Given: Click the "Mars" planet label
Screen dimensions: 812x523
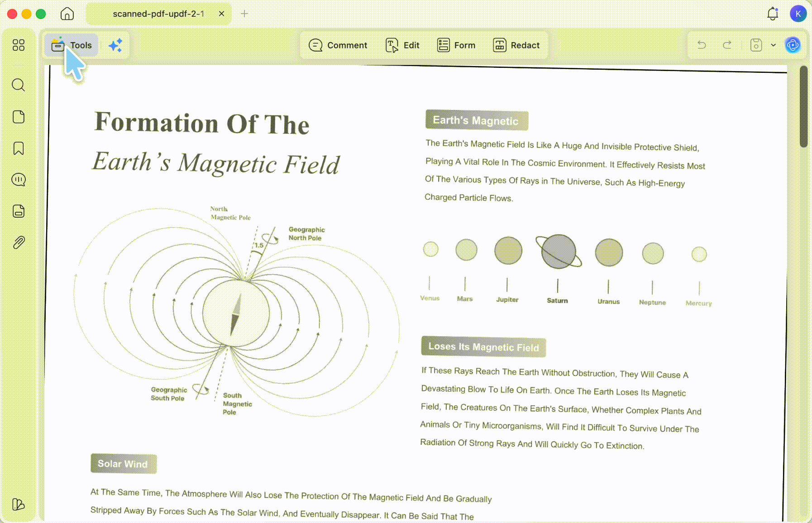Looking at the screenshot, I should click(x=464, y=299).
